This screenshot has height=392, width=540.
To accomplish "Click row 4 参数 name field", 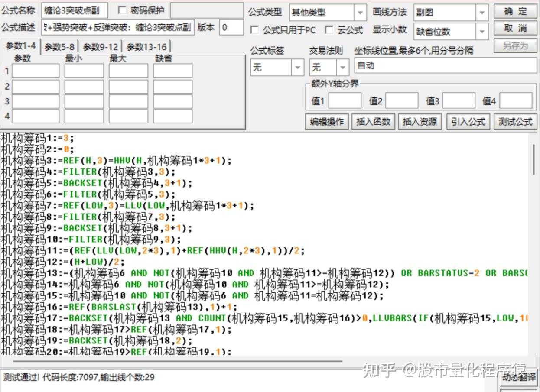I will click(x=36, y=116).
